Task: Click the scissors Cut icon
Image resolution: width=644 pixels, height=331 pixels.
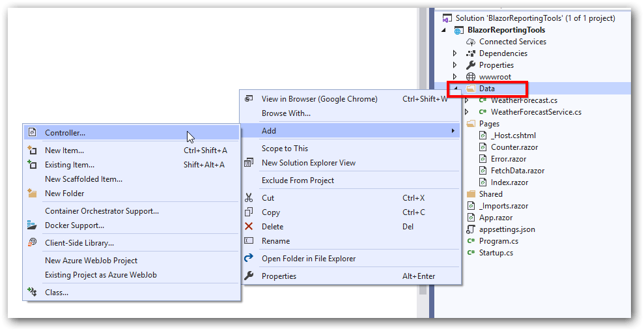Action: tap(249, 198)
